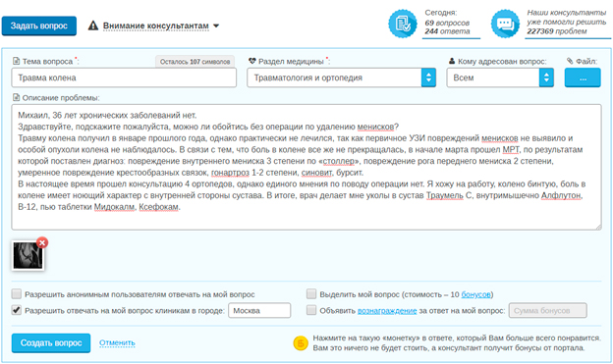Click the 'Москва' city input field
613x364 pixels.
tap(259, 310)
